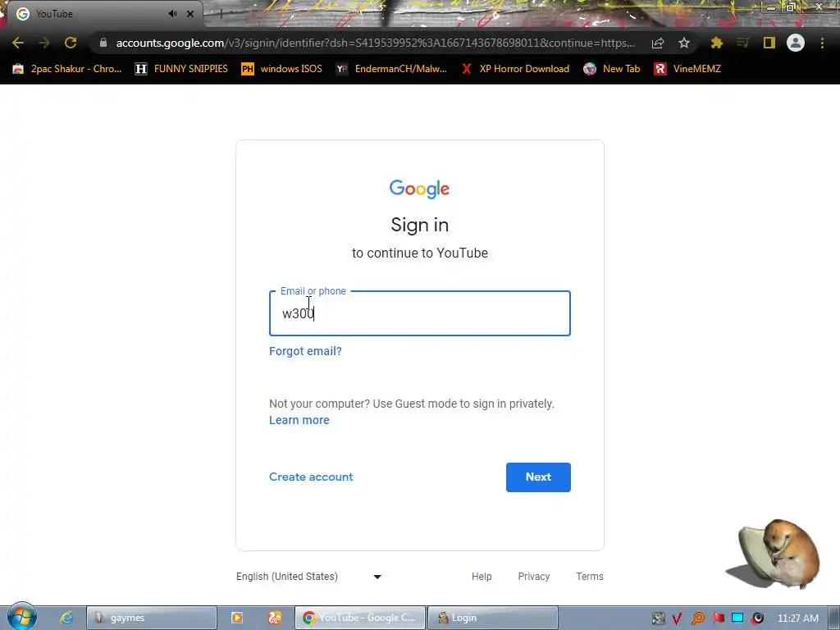The height and width of the screenshot is (630, 840).
Task: Launch Internet Explorer from the taskbar
Action: [x=66, y=618]
